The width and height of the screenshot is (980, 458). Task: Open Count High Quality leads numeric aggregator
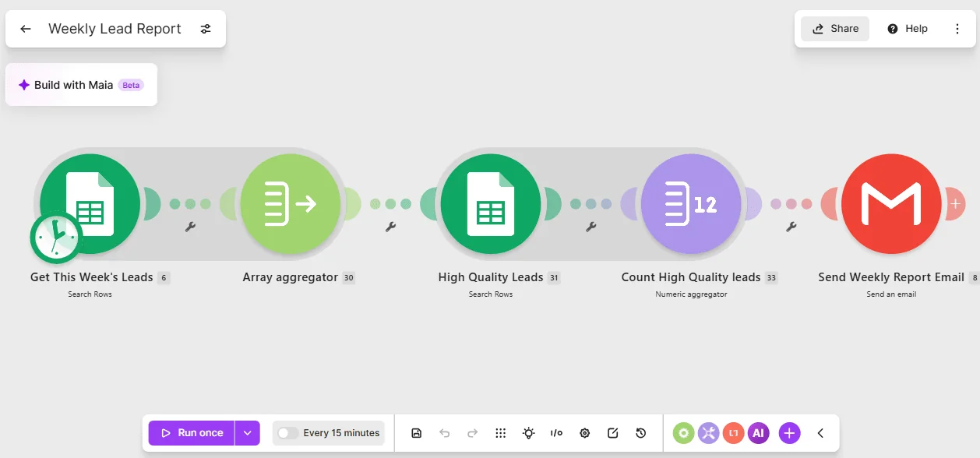pyautogui.click(x=691, y=204)
